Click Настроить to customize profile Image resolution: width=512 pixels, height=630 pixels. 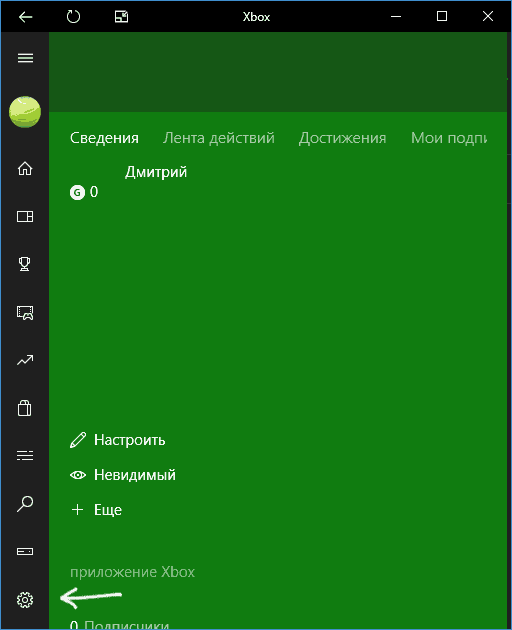pyautogui.click(x=117, y=440)
